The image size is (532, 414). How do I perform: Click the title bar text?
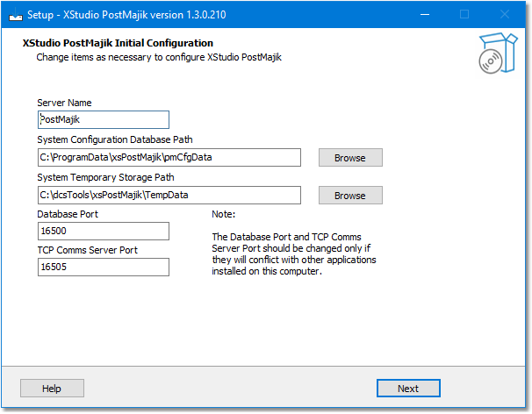pyautogui.click(x=126, y=15)
